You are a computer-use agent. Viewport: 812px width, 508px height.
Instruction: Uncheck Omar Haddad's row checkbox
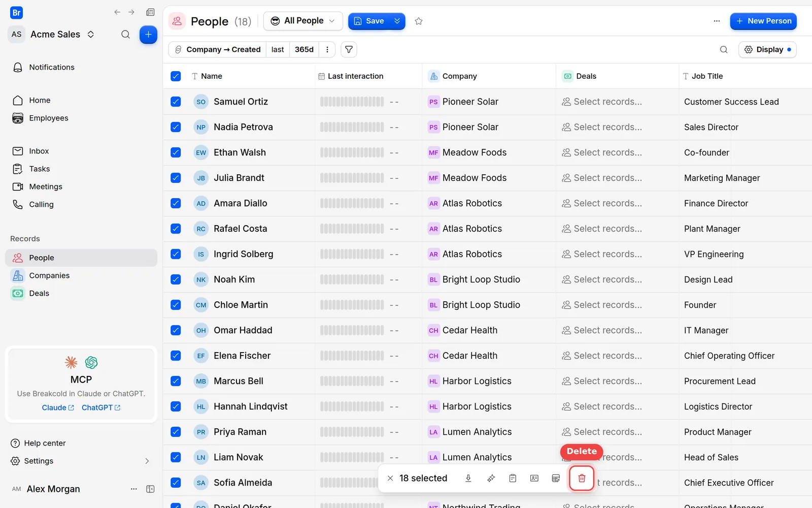click(176, 330)
